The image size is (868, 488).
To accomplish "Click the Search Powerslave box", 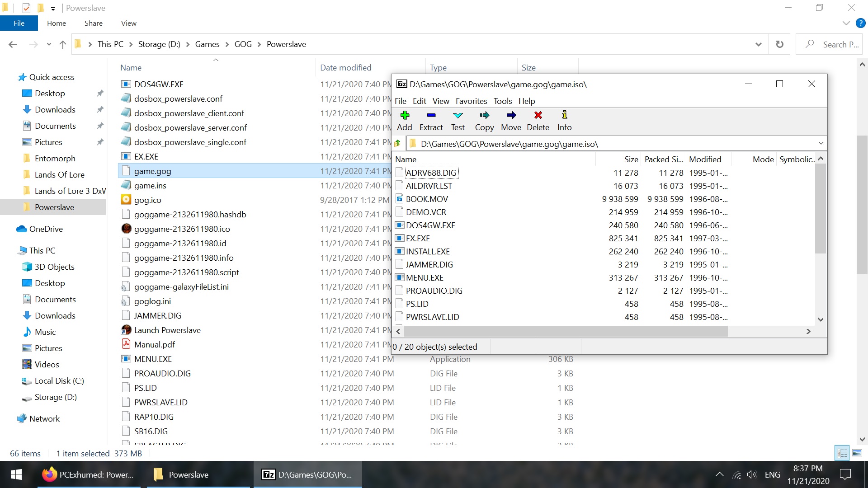I will point(829,44).
